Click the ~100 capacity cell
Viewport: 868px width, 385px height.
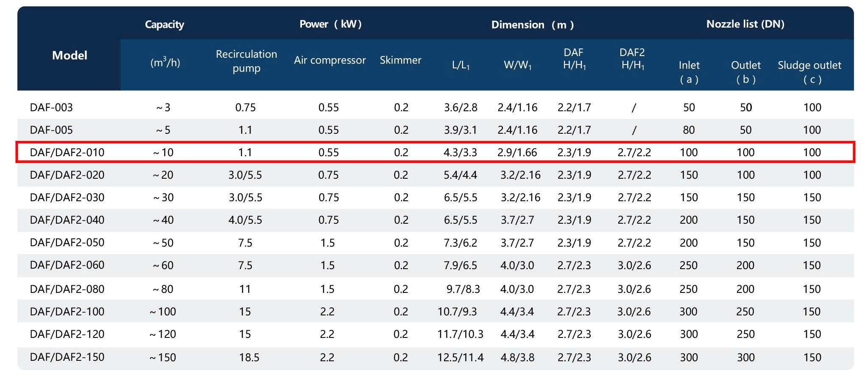(163, 312)
